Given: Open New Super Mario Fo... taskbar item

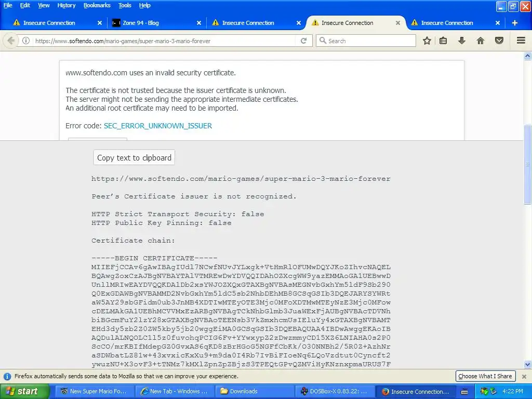Looking at the screenshot, I should pos(95,391).
